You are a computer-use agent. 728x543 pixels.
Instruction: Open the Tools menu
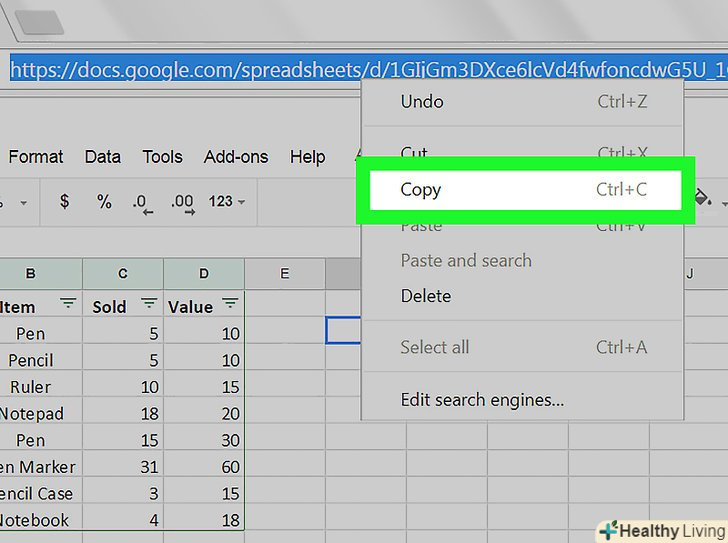[162, 157]
